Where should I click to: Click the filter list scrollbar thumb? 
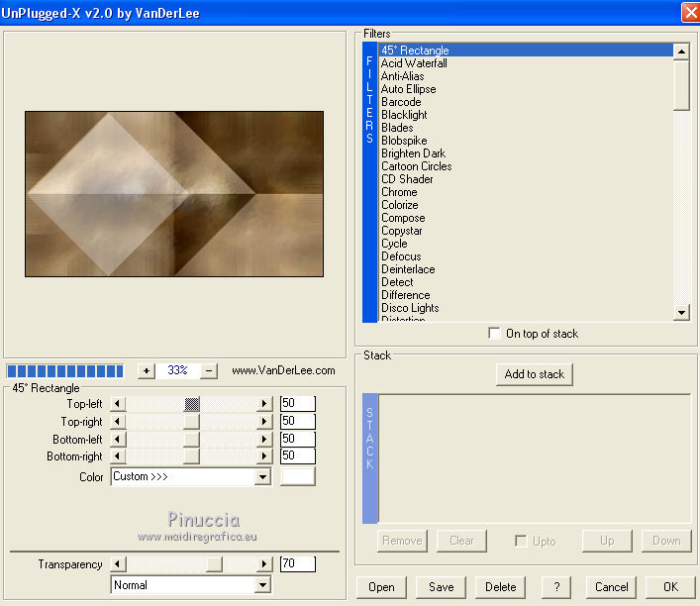tap(681, 85)
